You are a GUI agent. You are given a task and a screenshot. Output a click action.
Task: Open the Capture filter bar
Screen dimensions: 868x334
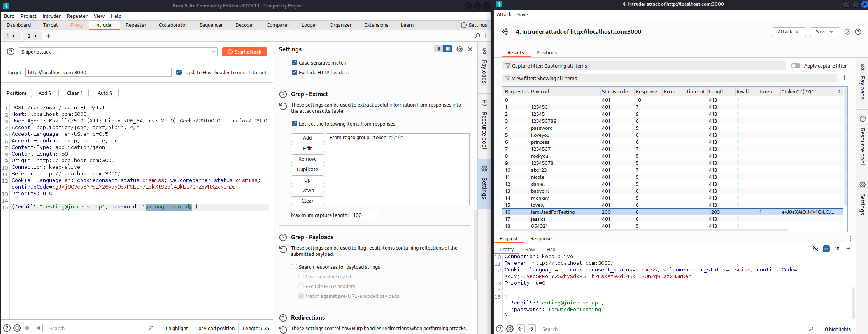pos(644,66)
